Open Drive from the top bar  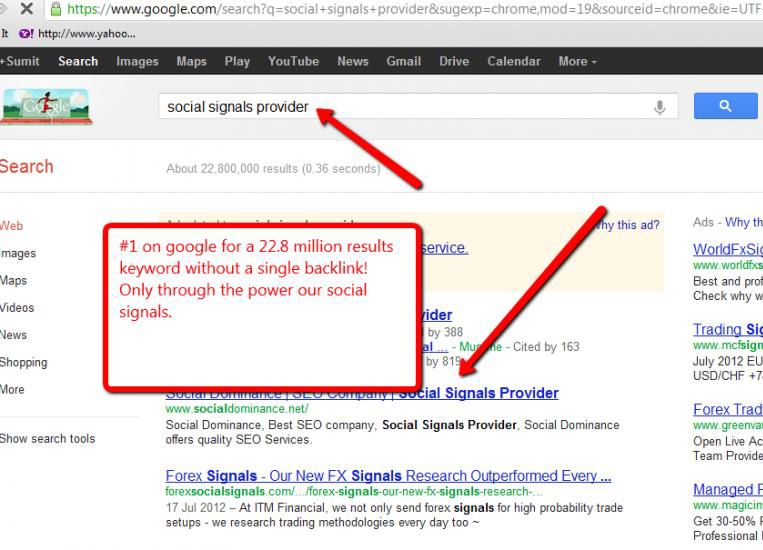click(x=454, y=61)
